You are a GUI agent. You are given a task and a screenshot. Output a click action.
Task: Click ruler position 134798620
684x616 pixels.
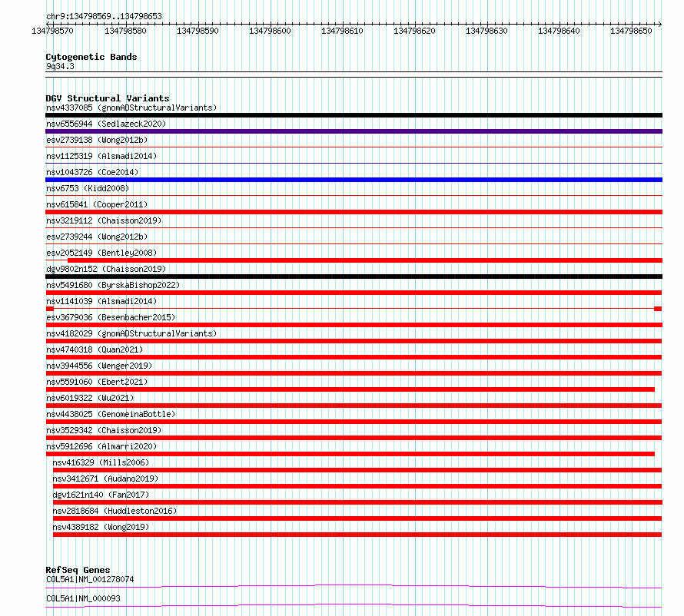coord(414,31)
